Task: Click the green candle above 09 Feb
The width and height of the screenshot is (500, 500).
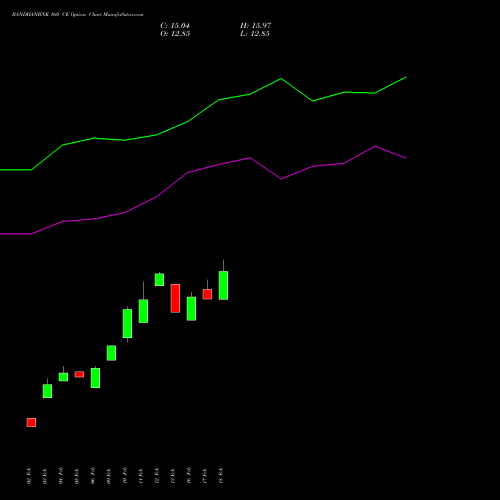Action: coord(111,353)
